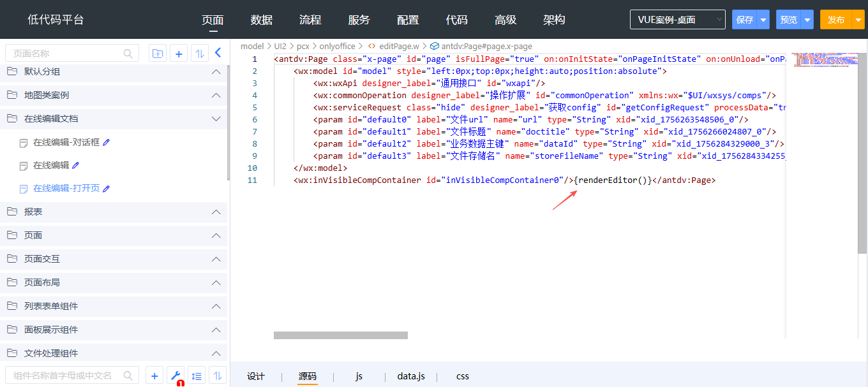Image resolution: width=868 pixels, height=387 pixels.
Task: Expand the 地图类案例 group
Action: pyautogui.click(x=216, y=95)
